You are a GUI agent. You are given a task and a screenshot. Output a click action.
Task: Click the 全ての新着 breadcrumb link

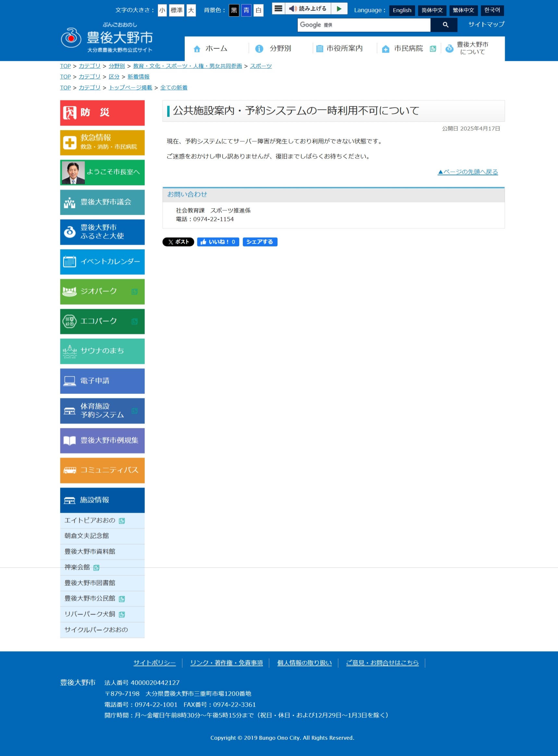174,88
